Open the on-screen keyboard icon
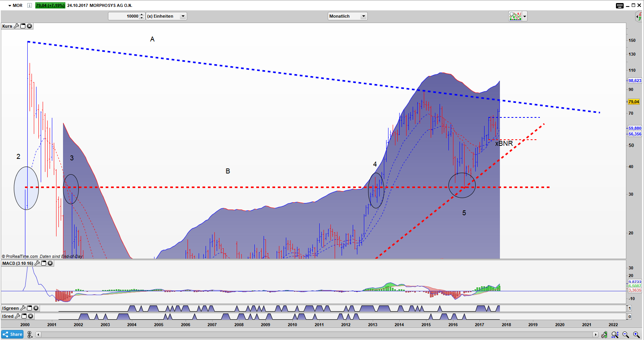 tap(619, 5)
